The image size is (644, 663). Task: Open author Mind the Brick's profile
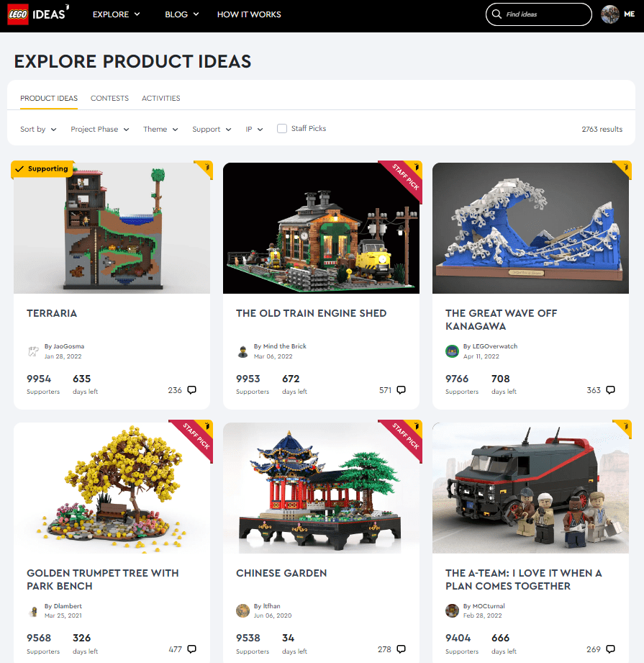284,346
